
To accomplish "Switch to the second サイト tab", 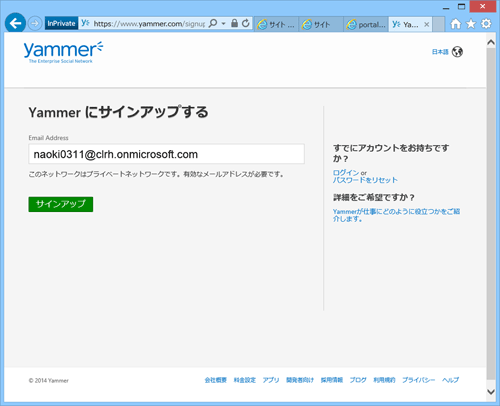I will click(x=321, y=24).
